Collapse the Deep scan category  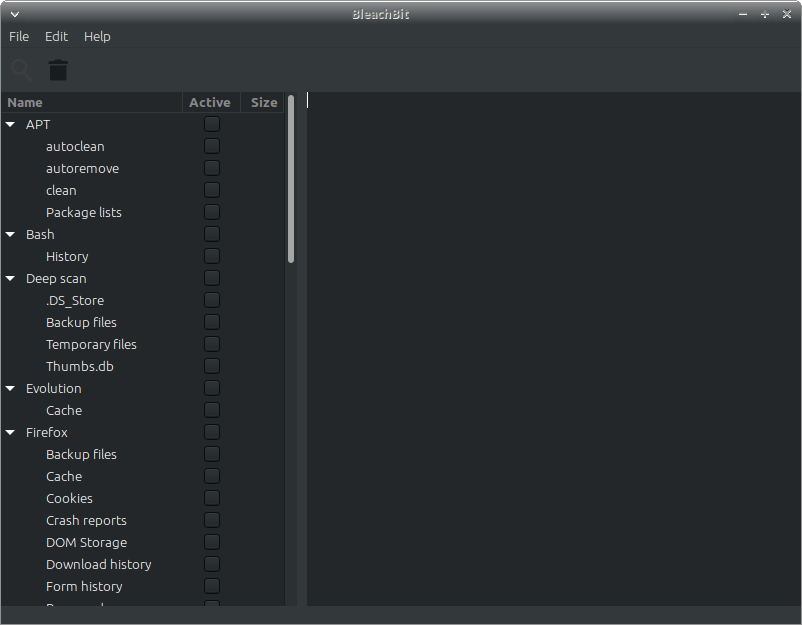click(10, 278)
